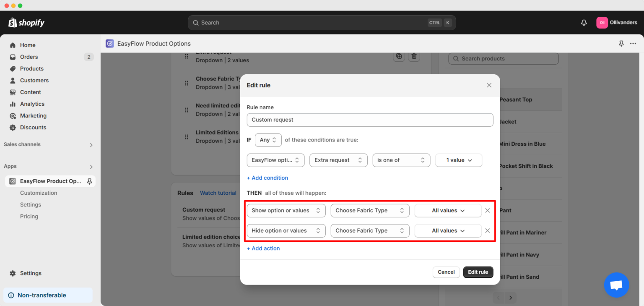The width and height of the screenshot is (644, 306).
Task: Click the Rule name text field
Action: [x=370, y=120]
